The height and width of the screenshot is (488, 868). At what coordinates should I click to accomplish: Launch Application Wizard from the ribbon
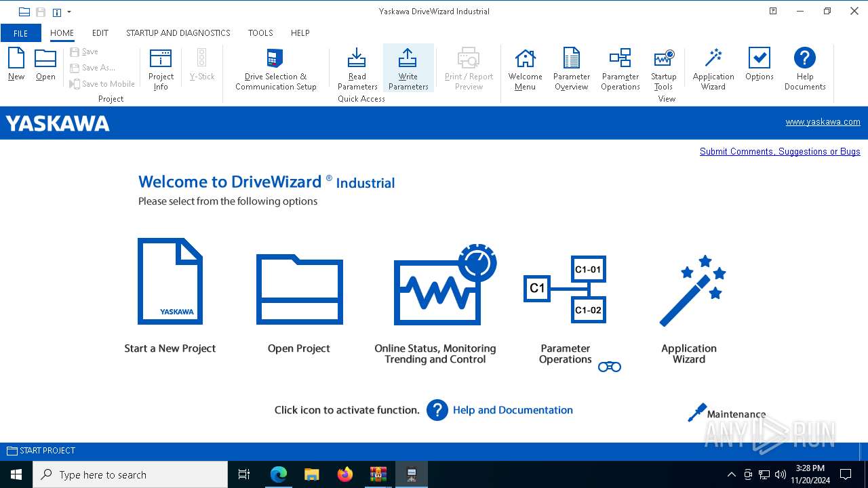point(713,68)
